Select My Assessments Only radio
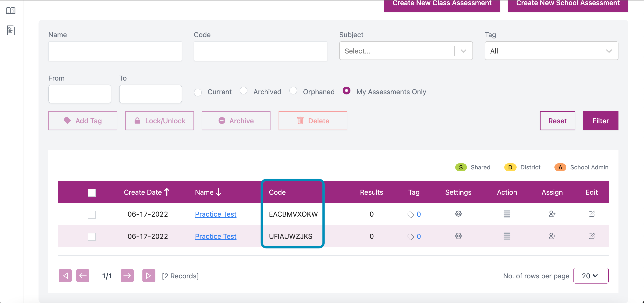The height and width of the screenshot is (303, 644). (346, 90)
